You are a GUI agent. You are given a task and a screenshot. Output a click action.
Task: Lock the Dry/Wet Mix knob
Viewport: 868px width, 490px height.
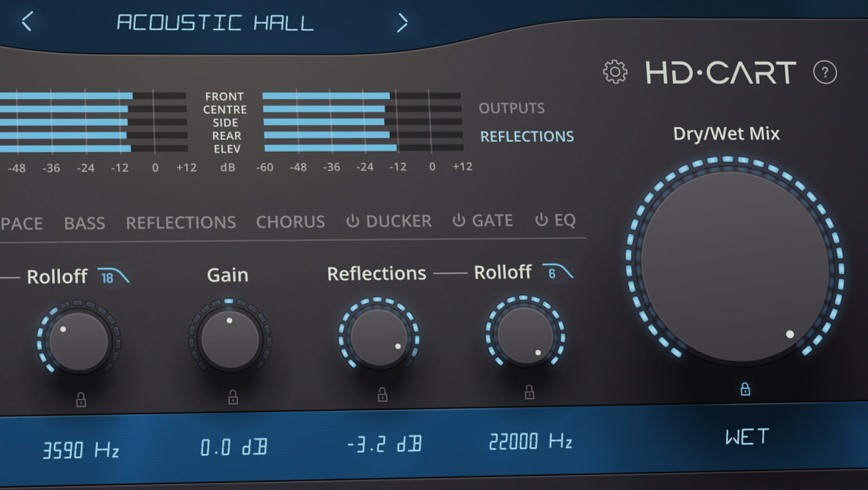coord(745,389)
